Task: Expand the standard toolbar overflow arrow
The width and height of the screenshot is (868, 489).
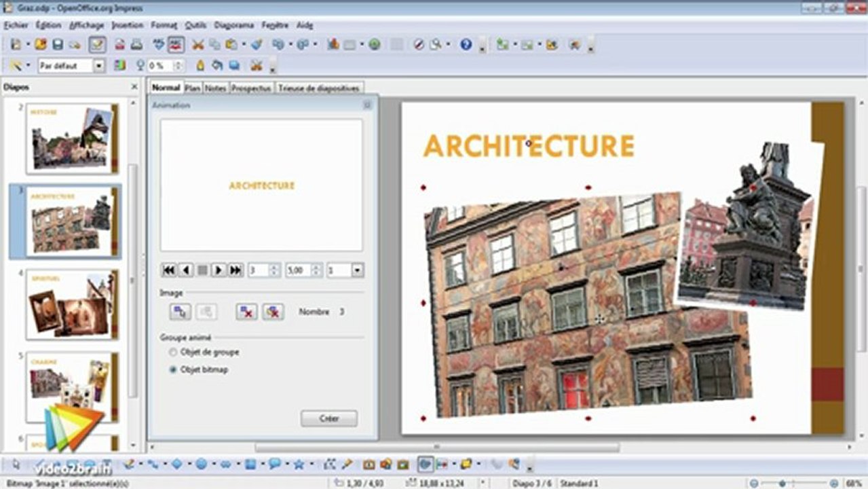Action: pyautogui.click(x=482, y=46)
